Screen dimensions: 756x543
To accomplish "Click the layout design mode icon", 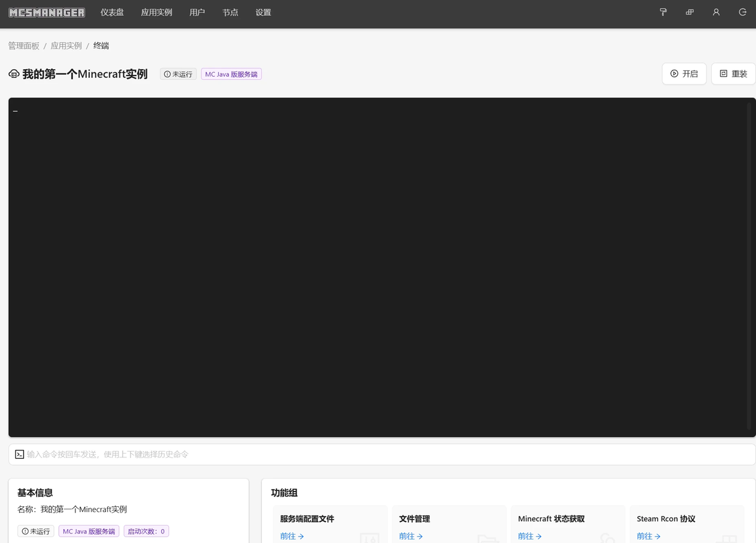I will tap(690, 12).
